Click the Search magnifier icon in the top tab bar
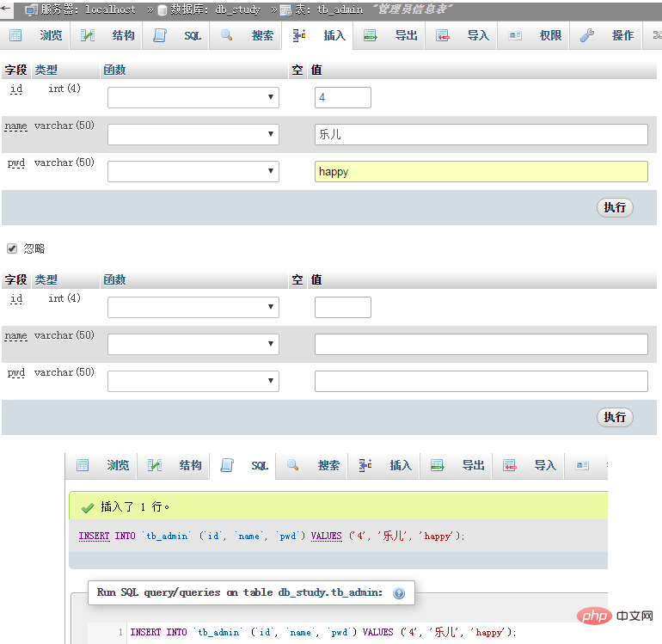 [227, 35]
